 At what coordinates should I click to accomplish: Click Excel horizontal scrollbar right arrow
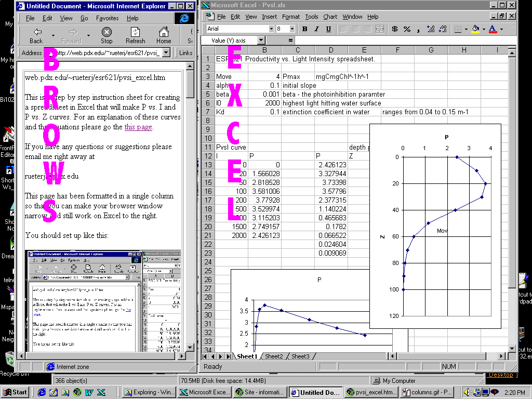pyautogui.click(x=502, y=356)
